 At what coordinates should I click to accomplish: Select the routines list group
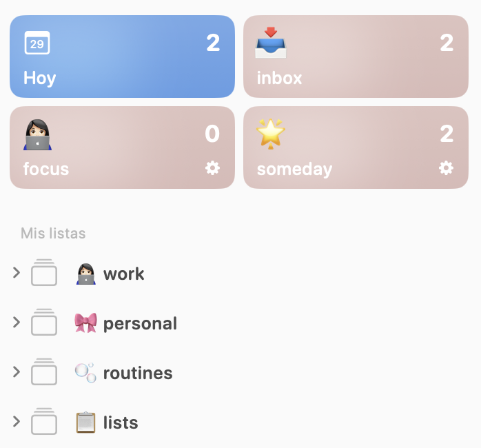138,373
